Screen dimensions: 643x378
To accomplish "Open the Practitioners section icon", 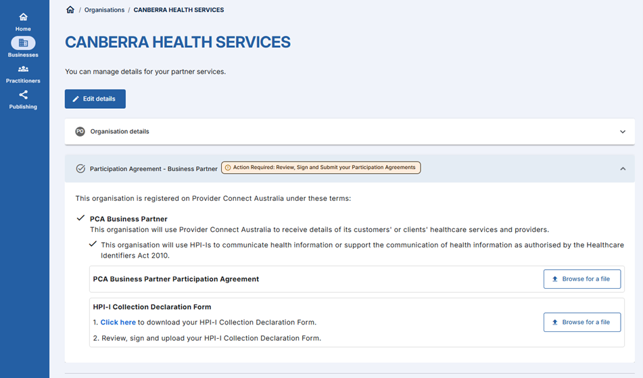I will point(23,69).
